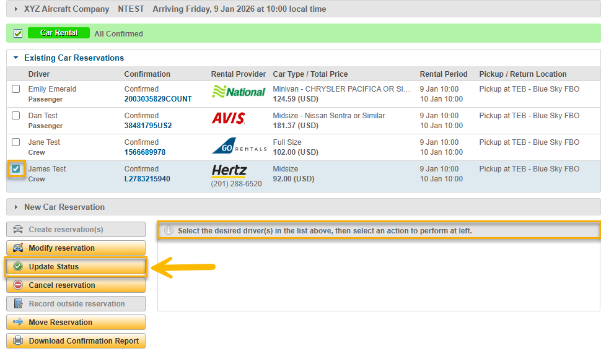Image resolution: width=601 pixels, height=364 pixels.
Task: Click the 181.37 (USD) price
Action: (296, 126)
